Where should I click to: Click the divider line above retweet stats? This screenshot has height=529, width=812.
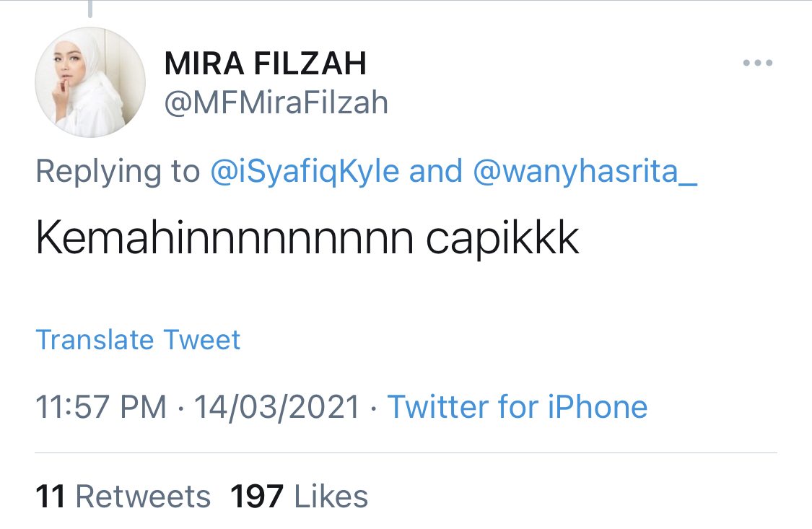[x=406, y=453]
